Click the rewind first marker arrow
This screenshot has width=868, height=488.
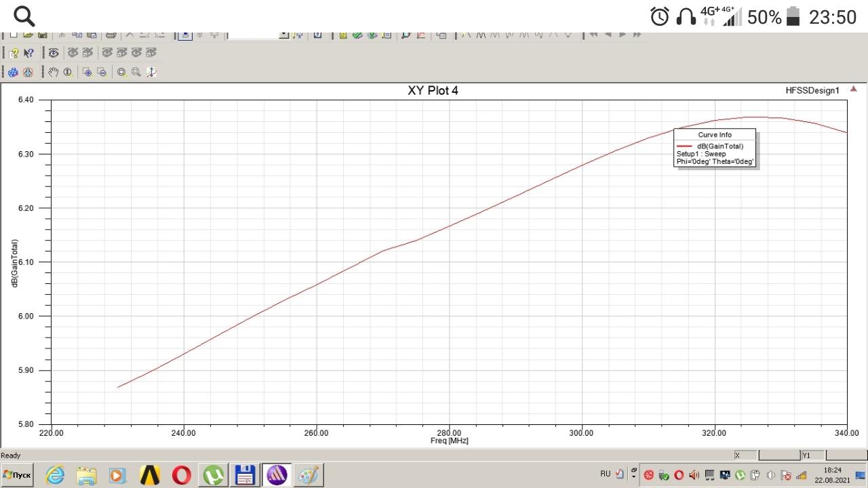coord(593,35)
